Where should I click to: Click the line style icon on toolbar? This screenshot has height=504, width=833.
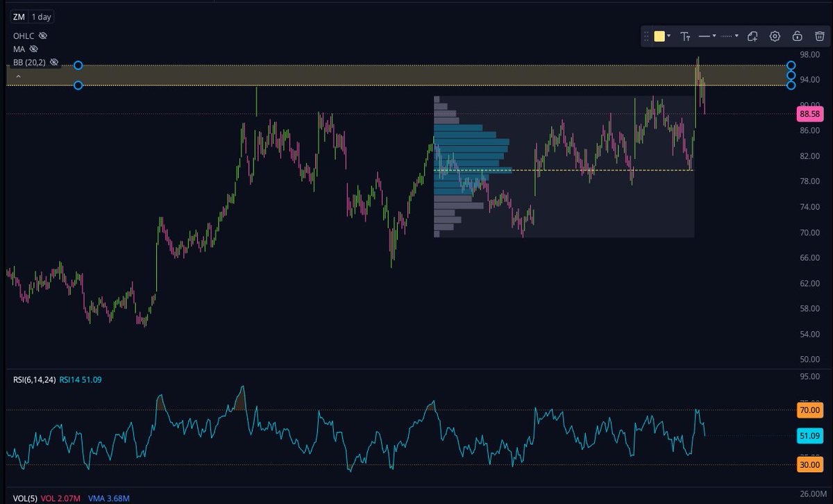point(705,36)
